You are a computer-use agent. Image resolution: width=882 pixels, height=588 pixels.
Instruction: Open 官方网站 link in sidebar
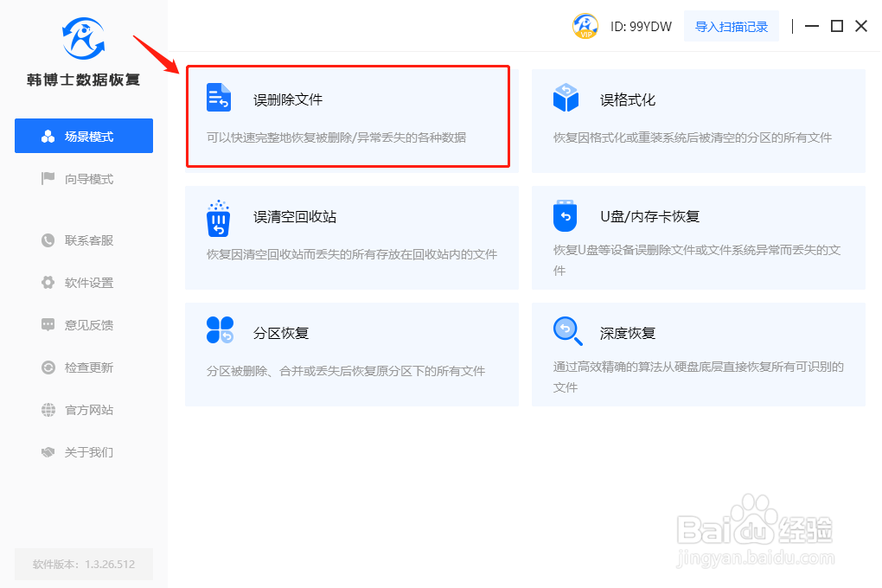78,410
